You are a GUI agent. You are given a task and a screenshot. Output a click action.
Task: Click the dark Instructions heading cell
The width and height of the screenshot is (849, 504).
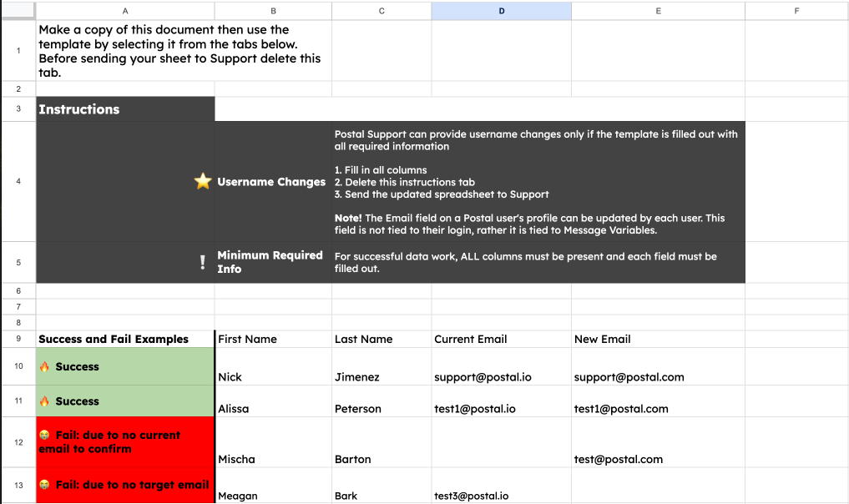coord(125,109)
